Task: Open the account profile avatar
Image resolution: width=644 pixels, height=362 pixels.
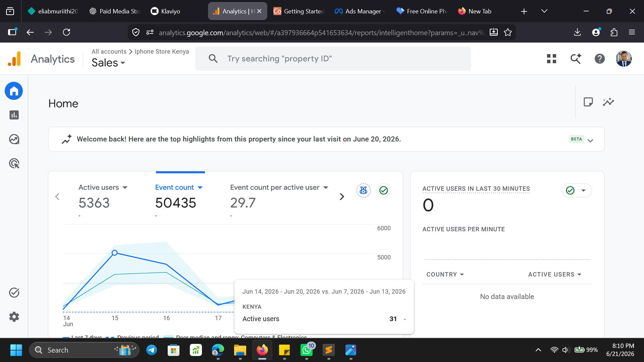Action: click(x=624, y=59)
